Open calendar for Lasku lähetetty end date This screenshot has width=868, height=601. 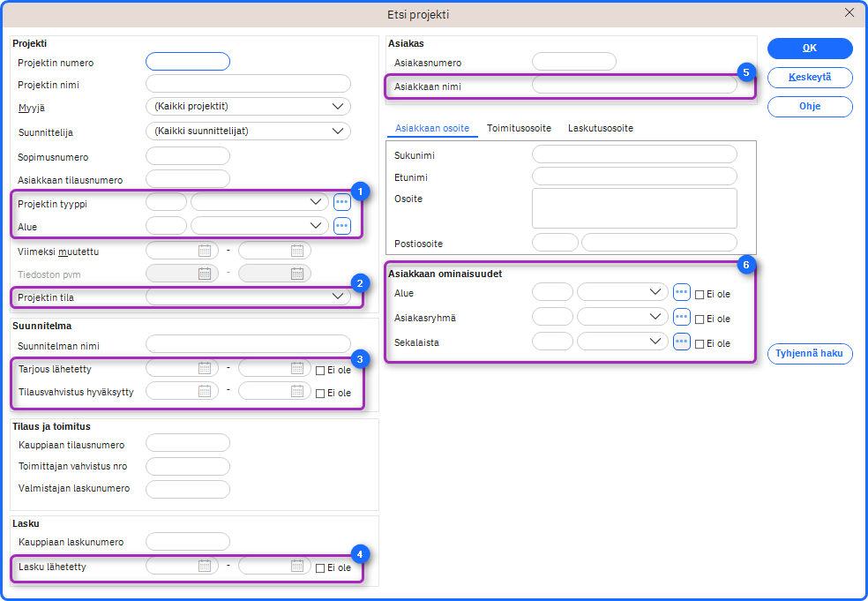click(x=297, y=566)
